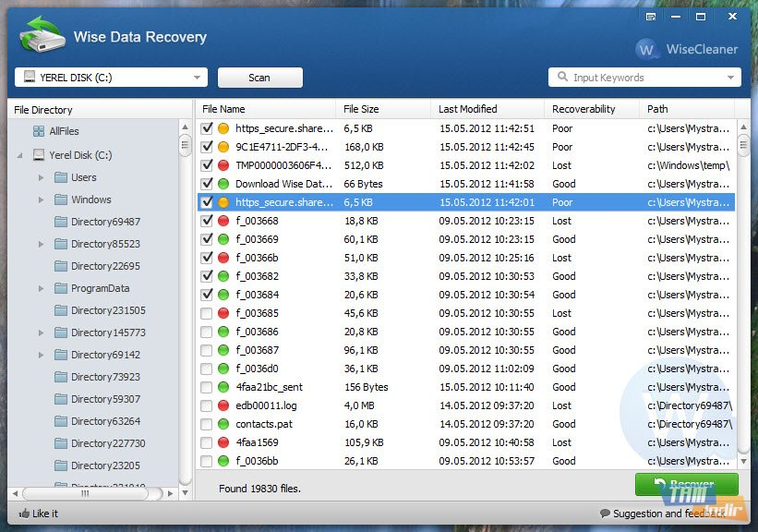
Task: Click the speech bubble feedback icon
Action: click(x=605, y=514)
